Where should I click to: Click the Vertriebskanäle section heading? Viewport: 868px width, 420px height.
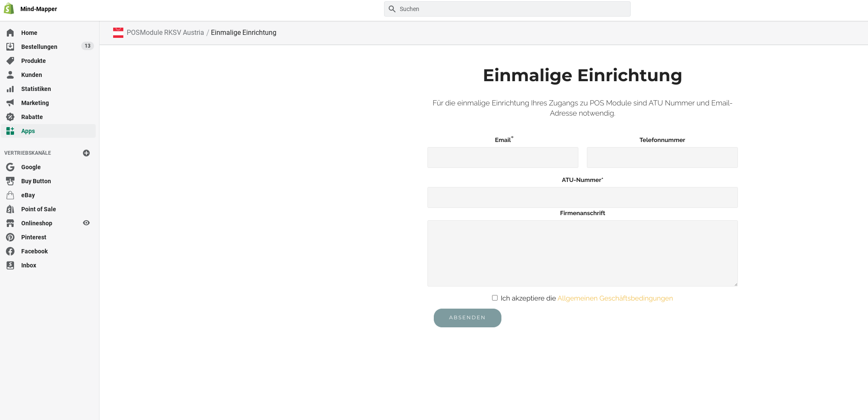[x=28, y=153]
